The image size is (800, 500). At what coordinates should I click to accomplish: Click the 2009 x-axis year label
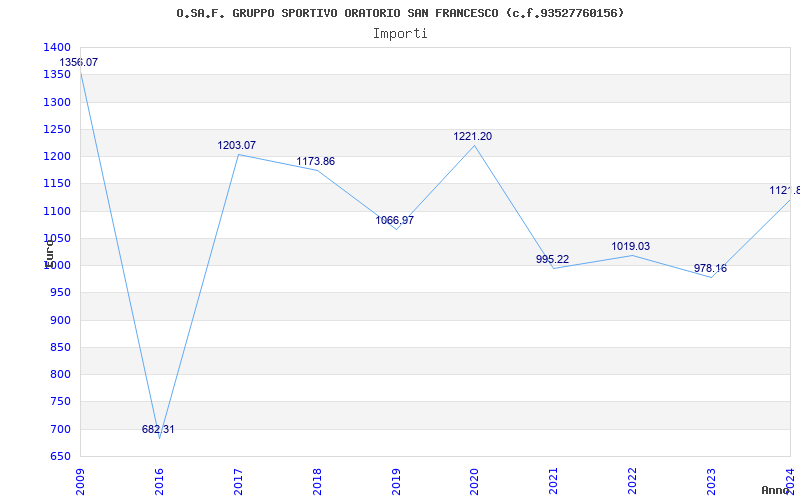[x=80, y=481]
